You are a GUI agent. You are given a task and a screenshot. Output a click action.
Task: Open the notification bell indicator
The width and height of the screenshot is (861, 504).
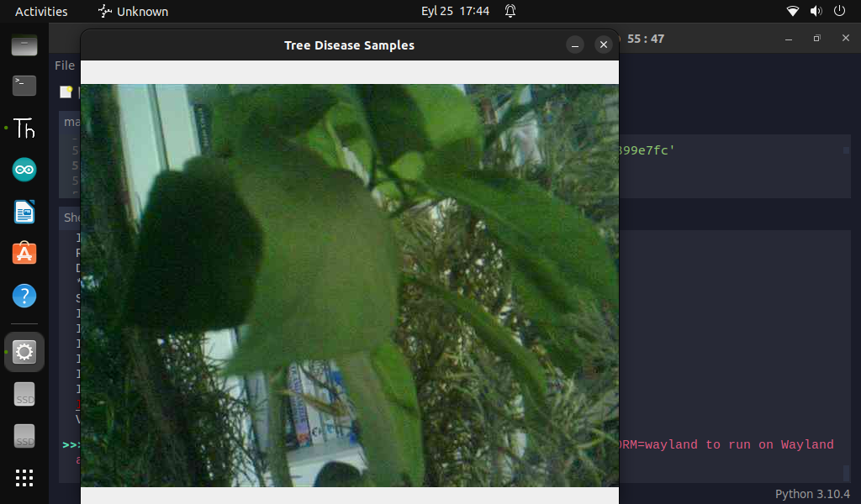(x=510, y=12)
